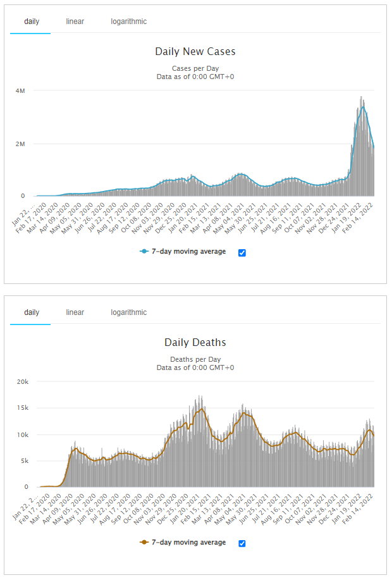Click the highest peak in the new cases chart
392x580 pixels.
[x=361, y=98]
